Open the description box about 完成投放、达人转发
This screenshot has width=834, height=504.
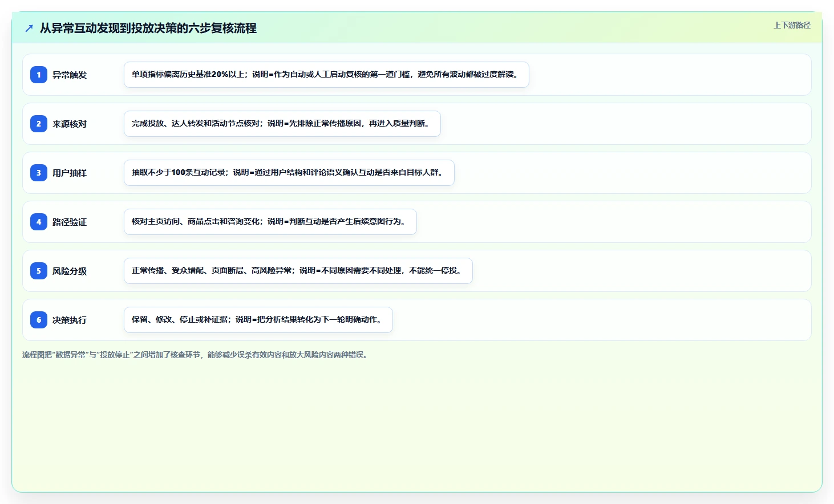coord(282,124)
